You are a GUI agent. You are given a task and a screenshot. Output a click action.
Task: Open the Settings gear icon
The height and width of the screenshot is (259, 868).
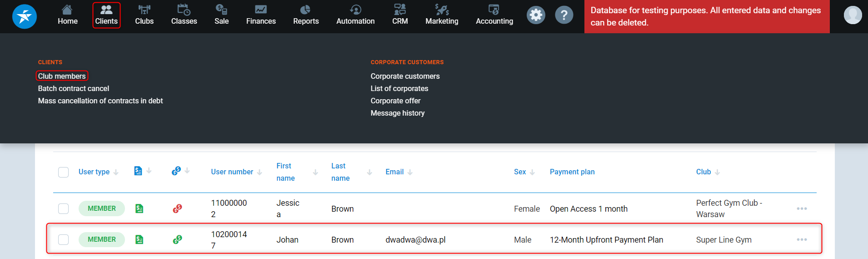[x=536, y=15]
